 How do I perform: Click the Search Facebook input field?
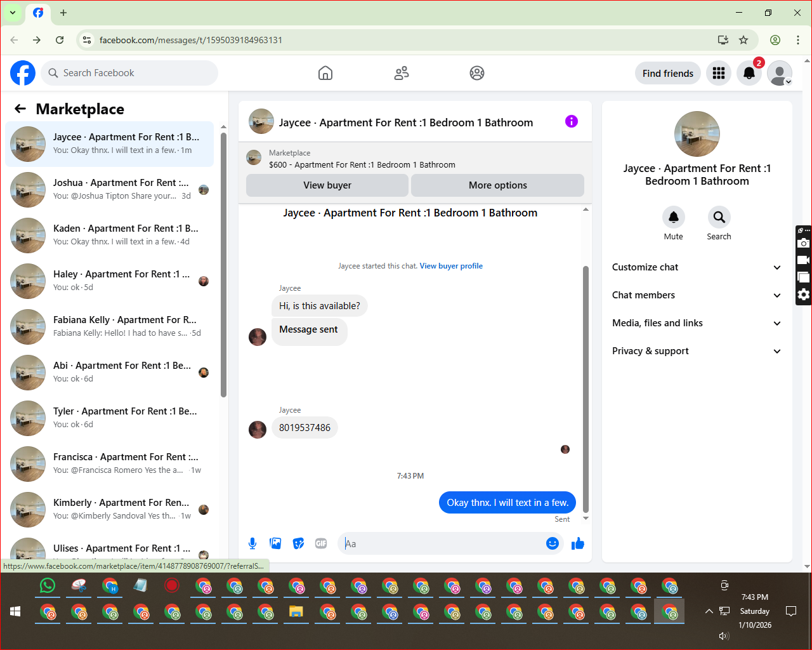click(129, 73)
